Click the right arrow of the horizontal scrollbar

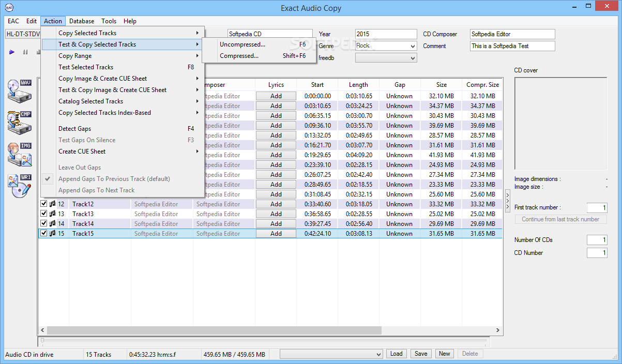(x=498, y=330)
